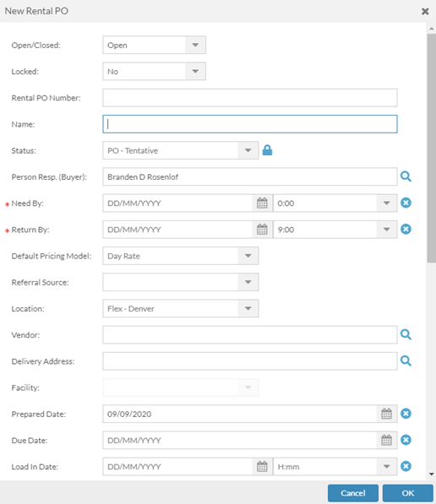Open the Delivery Address search icon
Screen dimensions: 436x504
[406, 361]
